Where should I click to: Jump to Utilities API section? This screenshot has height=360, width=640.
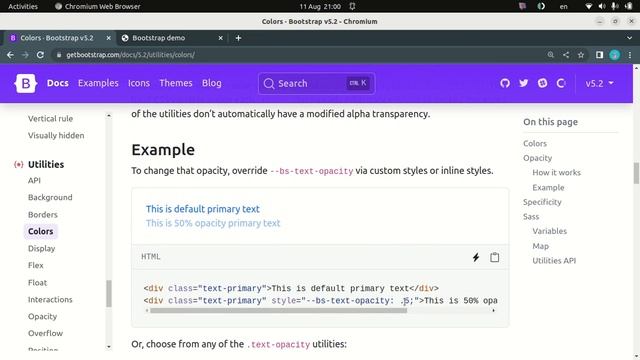click(554, 260)
